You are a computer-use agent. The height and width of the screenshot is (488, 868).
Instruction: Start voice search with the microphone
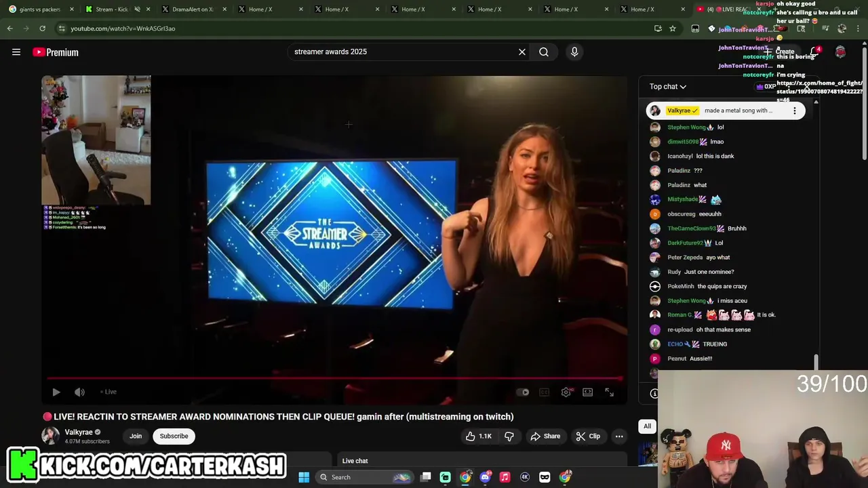[574, 52]
